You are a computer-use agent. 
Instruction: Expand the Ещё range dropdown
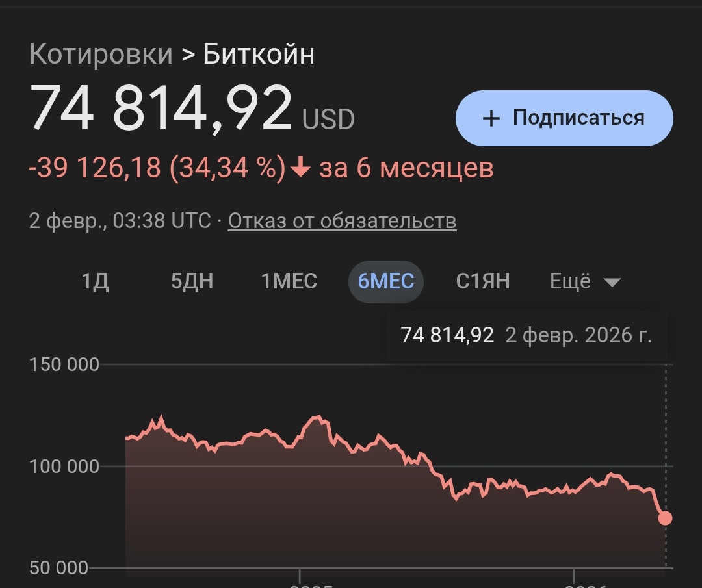[585, 281]
